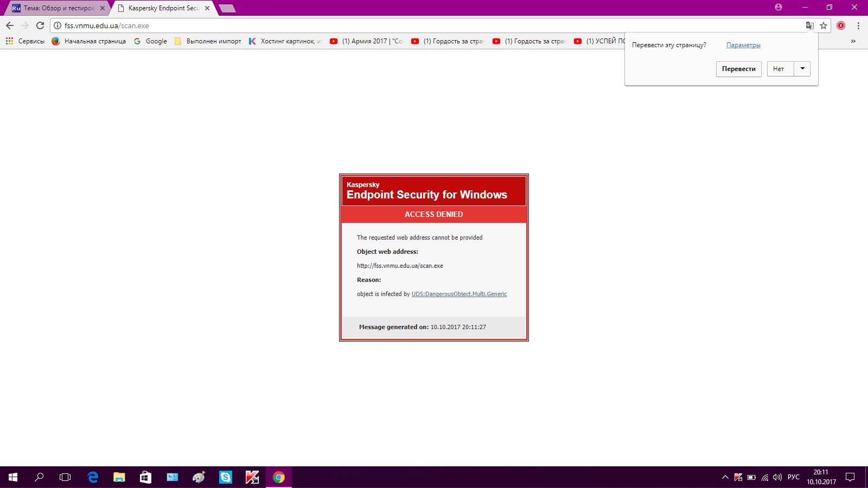Open the Выполнен импорт bookmarks folder
Viewport: 868px width, 488px height.
pos(208,41)
